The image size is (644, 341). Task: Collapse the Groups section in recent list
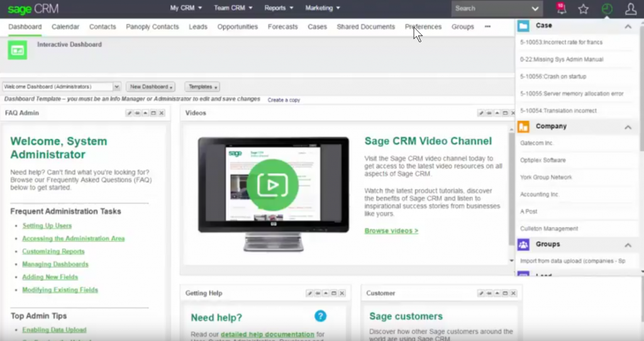coord(628,245)
